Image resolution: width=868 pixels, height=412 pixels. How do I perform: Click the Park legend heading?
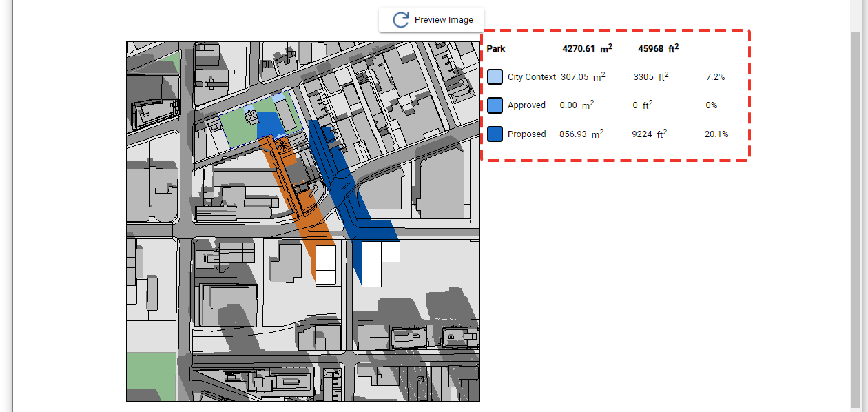coord(495,49)
